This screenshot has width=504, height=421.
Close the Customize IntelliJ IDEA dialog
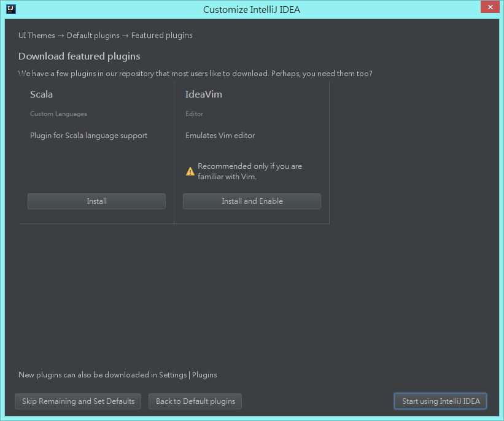click(490, 7)
